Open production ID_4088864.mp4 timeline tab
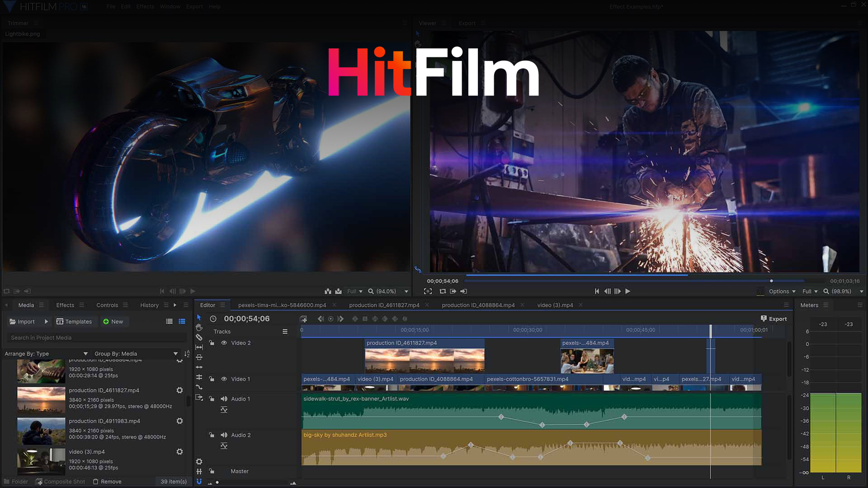Viewport: 868px width, 488px height. click(478, 305)
